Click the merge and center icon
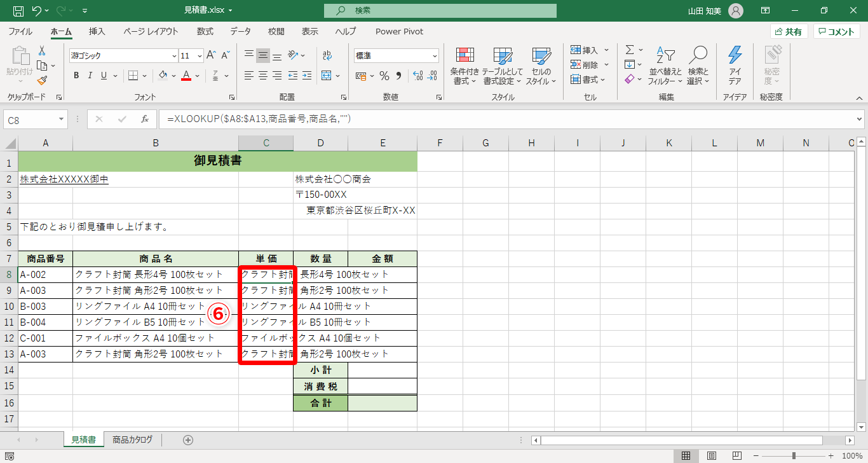Image resolution: width=868 pixels, height=463 pixels. tap(327, 76)
